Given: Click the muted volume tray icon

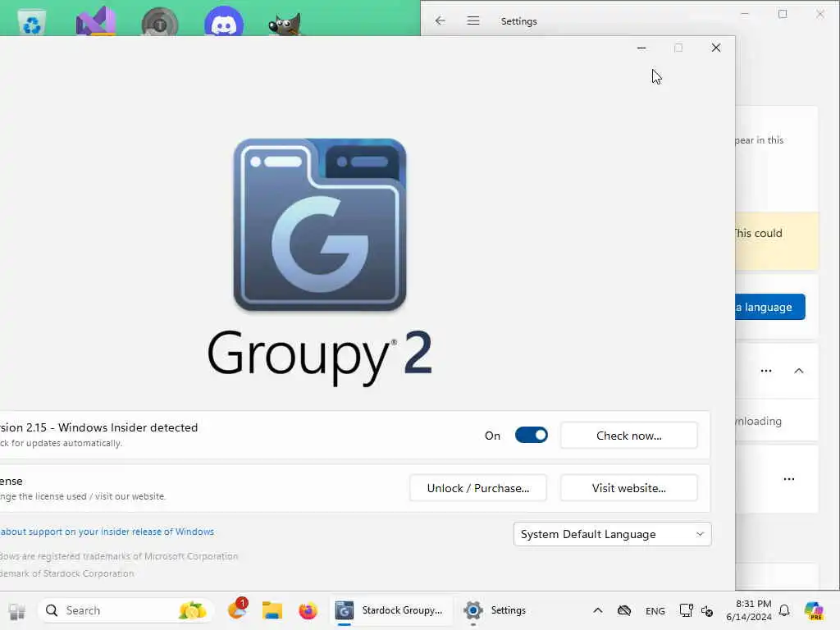Looking at the screenshot, I should 707,610.
